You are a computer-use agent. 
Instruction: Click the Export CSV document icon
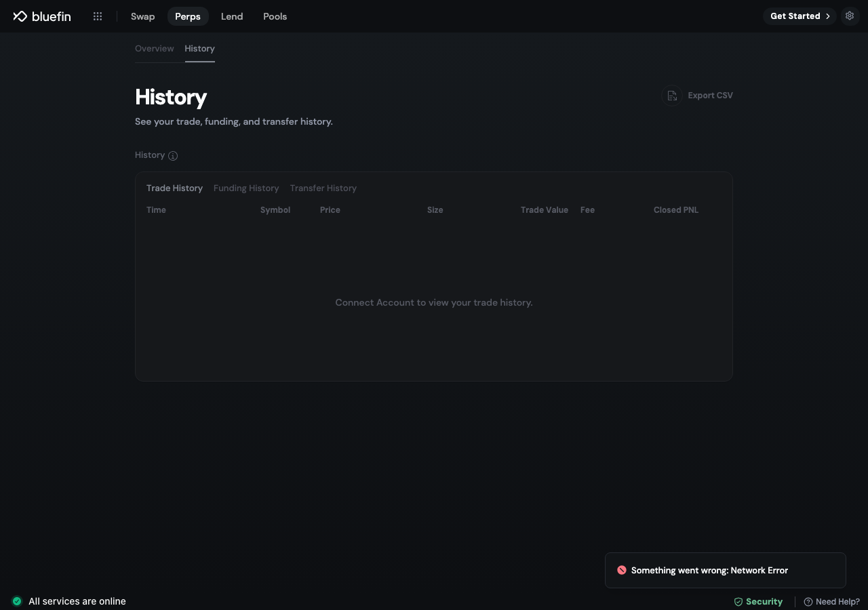(672, 96)
